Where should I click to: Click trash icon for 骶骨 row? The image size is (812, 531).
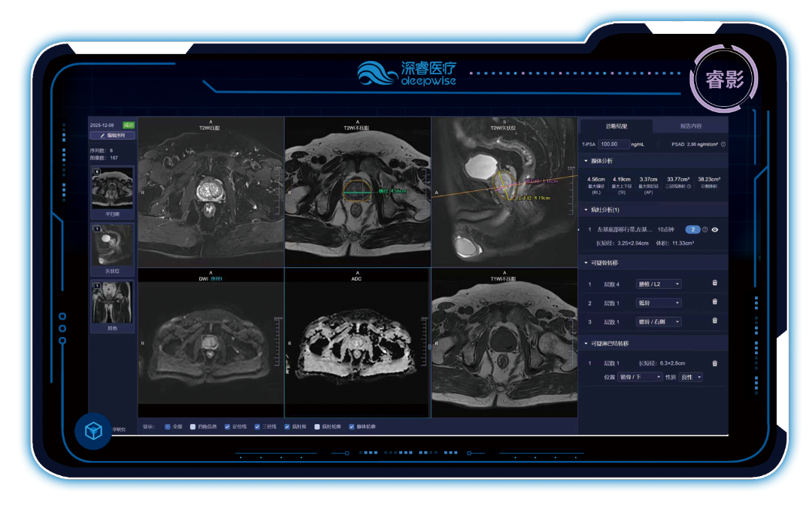point(714,302)
